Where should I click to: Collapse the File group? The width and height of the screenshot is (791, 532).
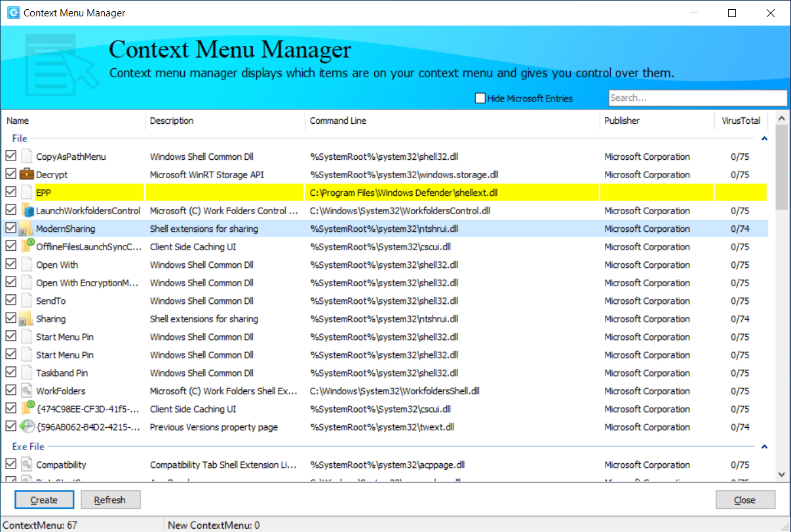pos(764,139)
